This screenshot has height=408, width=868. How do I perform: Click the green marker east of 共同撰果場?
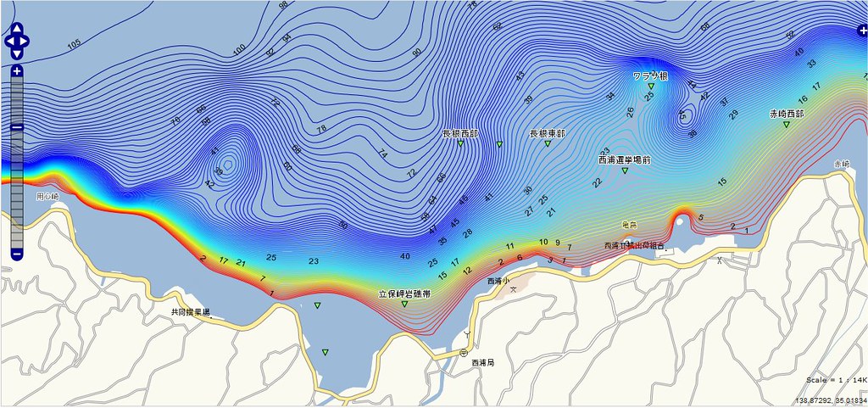point(317,305)
